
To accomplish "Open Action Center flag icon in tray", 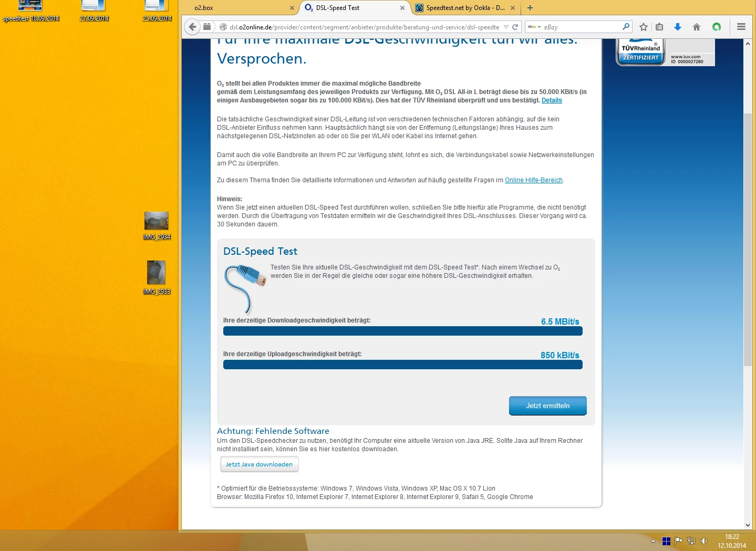I will point(679,541).
